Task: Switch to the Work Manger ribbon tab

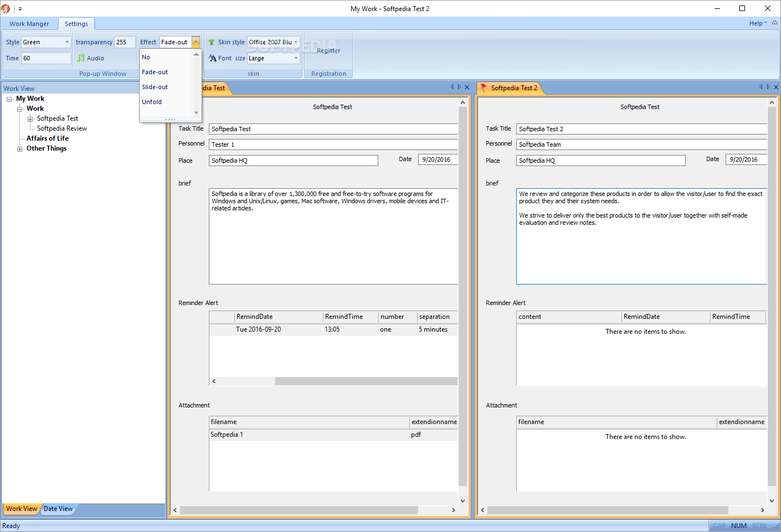Action: point(29,24)
